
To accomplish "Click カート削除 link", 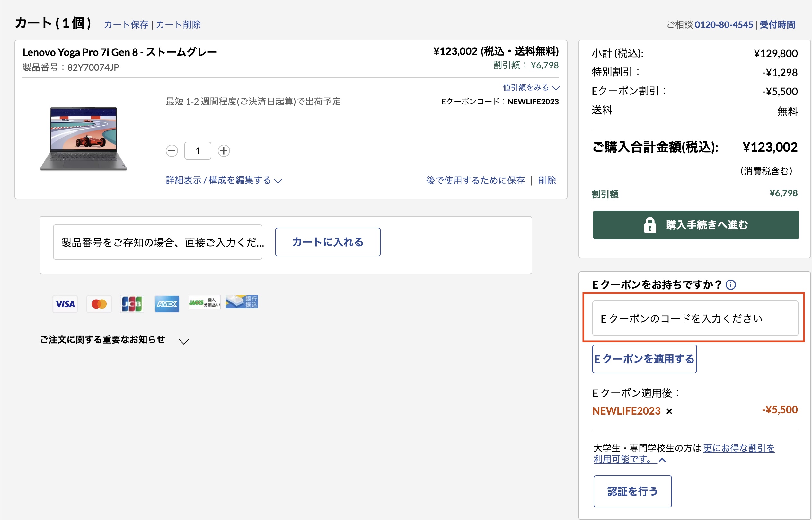I will point(178,24).
